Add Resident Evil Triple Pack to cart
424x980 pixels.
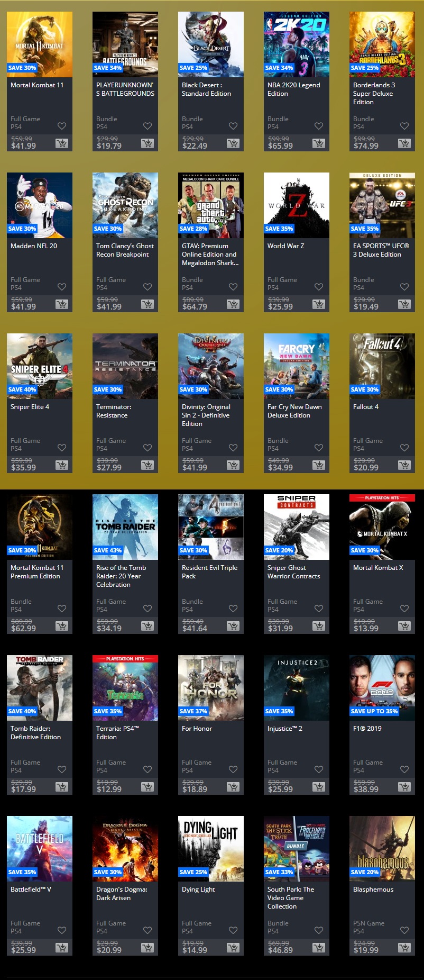233,626
